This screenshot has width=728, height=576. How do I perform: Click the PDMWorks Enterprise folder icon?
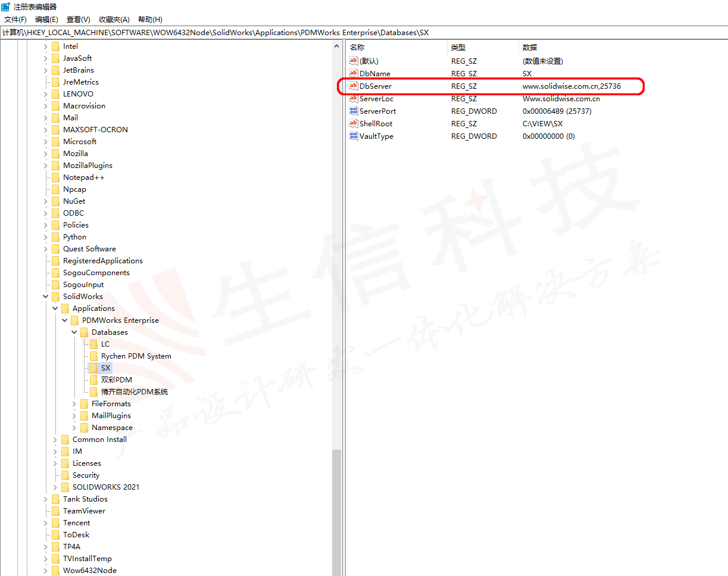click(75, 320)
